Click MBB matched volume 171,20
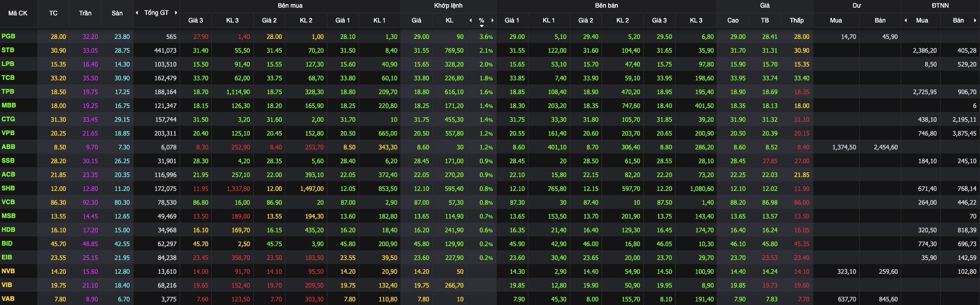Screen dimensions: 980x305 point(454,106)
